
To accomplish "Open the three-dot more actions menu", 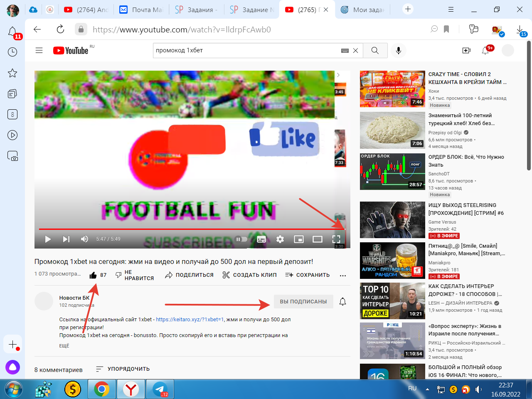I will [343, 275].
